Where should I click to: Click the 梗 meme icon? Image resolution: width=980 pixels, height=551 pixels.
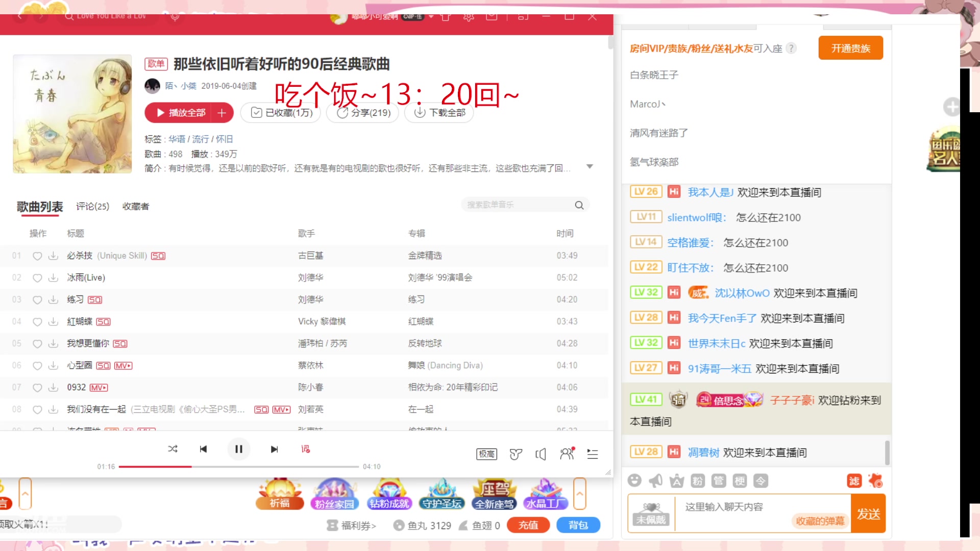point(740,481)
